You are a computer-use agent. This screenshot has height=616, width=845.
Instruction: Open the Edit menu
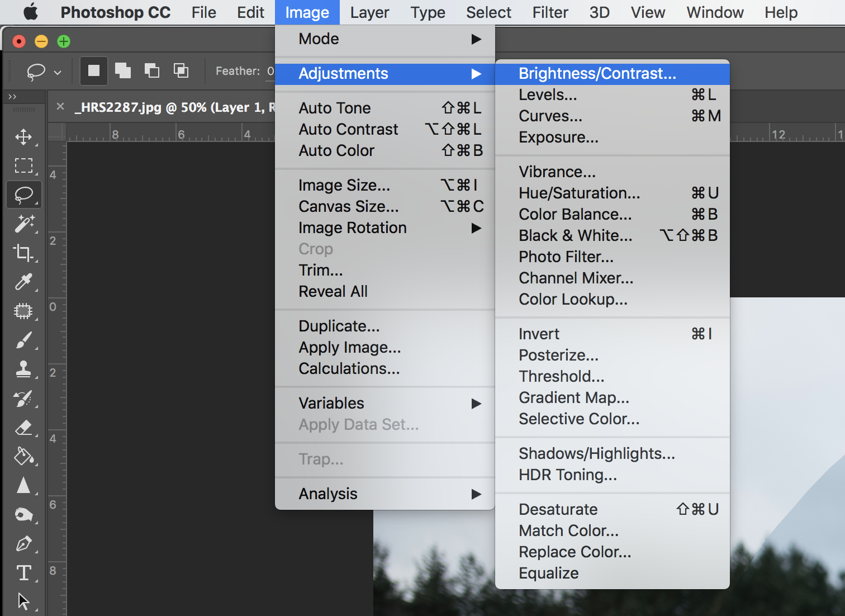tap(250, 12)
